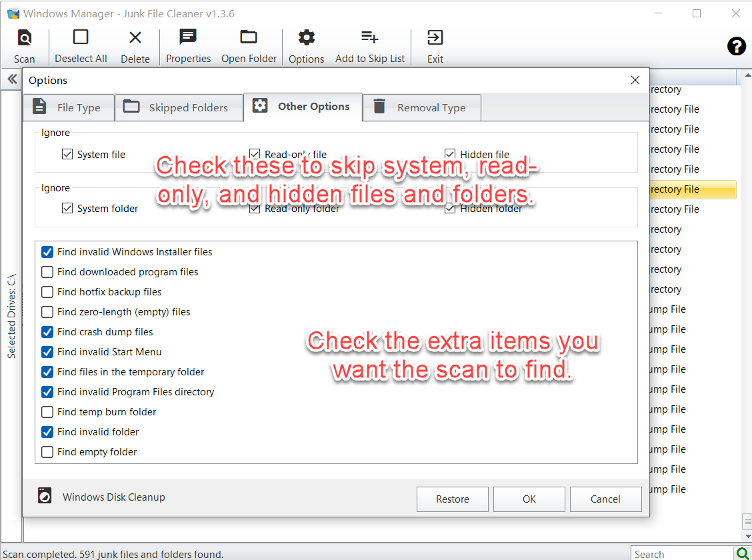Close the Options dialog
This screenshot has height=560, width=752.
coord(635,80)
